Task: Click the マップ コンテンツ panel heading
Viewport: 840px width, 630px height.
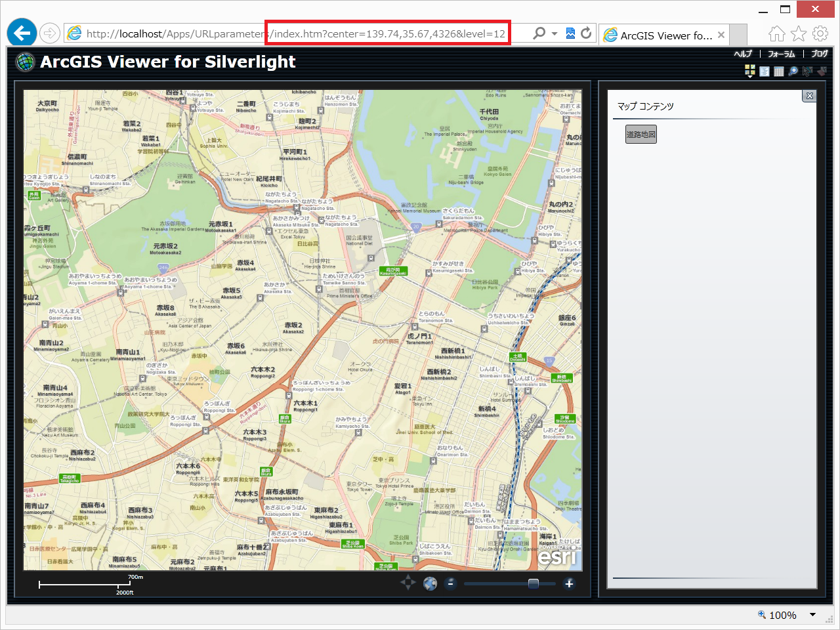Action: [646, 106]
